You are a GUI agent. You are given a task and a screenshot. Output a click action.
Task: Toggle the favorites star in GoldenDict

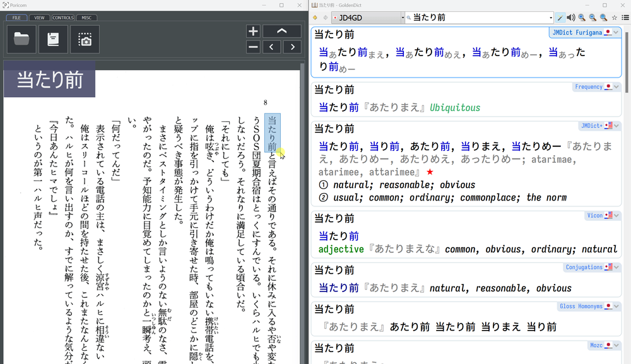point(615,18)
